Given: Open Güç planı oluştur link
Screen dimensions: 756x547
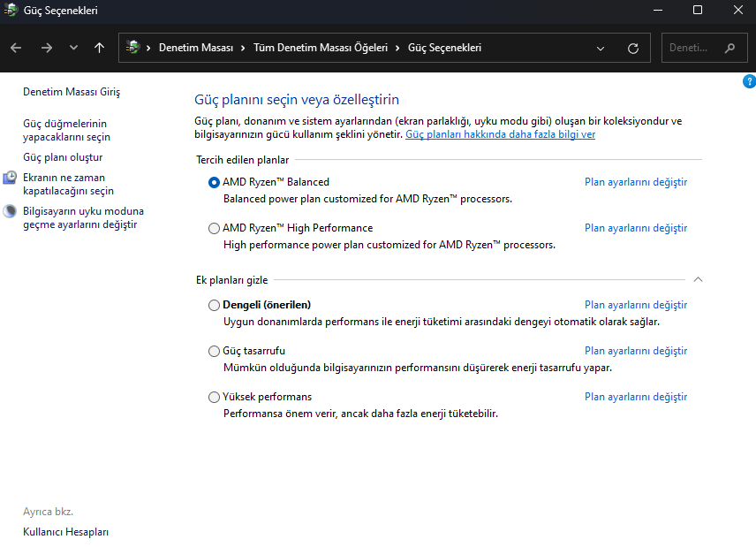Looking at the screenshot, I should pyautogui.click(x=63, y=157).
